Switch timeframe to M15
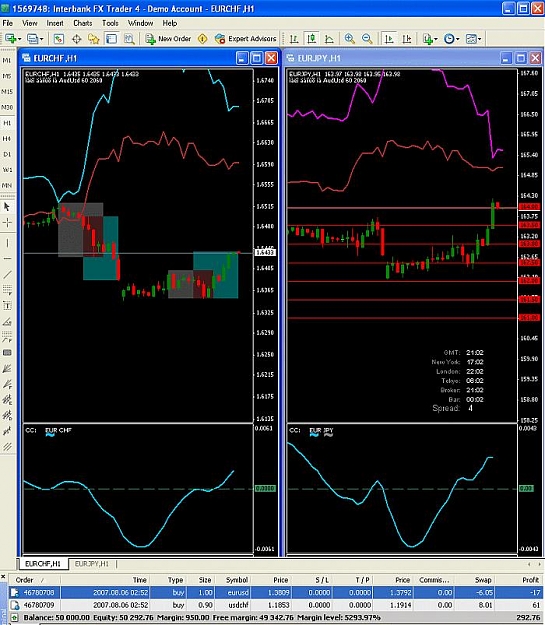 tap(7, 91)
